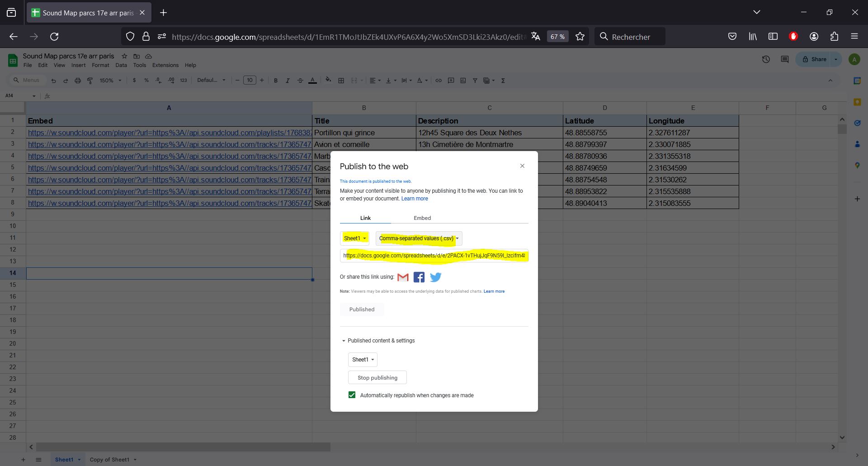Screen dimensions: 868x466
Task: Click the Stop publishing button
Action: 377,378
